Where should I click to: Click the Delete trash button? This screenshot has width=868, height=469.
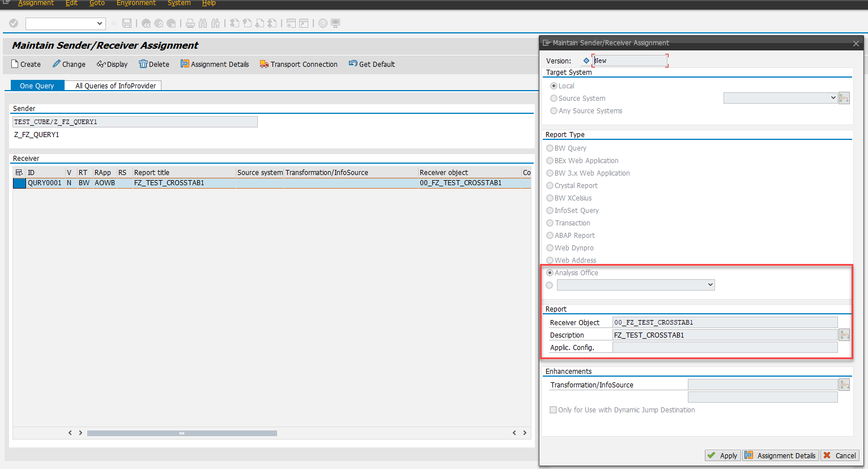pyautogui.click(x=154, y=64)
